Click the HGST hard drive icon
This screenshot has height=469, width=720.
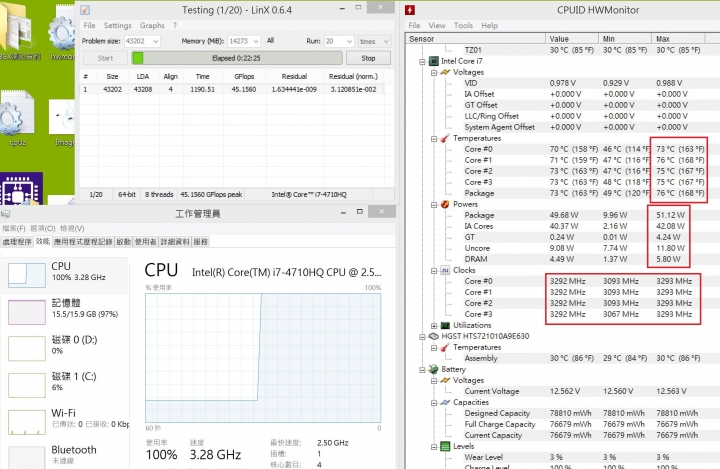click(433, 336)
